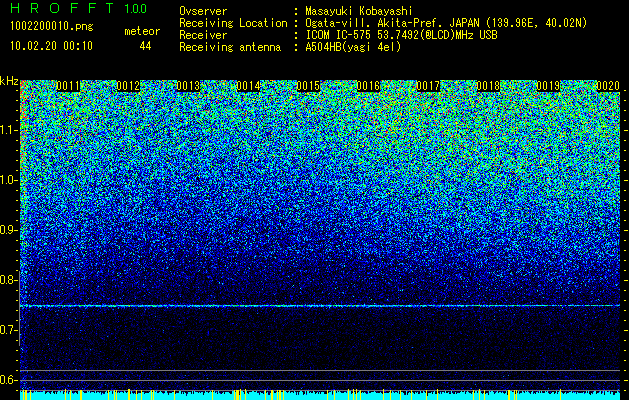This screenshot has width=629, height=400.
Task: Click the cyan signal-level strip at bottom
Action: (320, 394)
